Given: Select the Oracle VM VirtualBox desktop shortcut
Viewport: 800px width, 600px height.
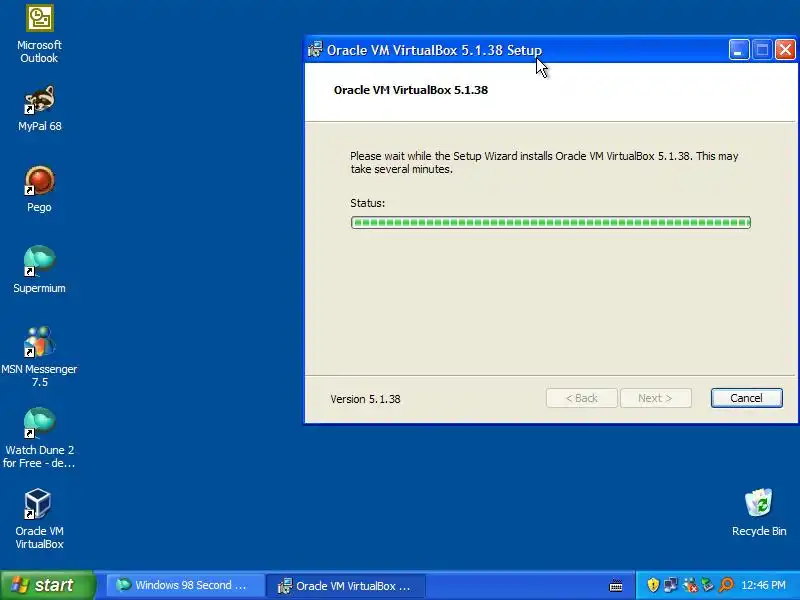Looking at the screenshot, I should [x=38, y=504].
